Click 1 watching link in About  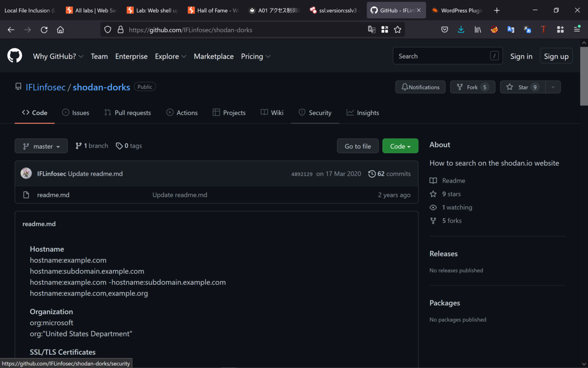coord(451,207)
